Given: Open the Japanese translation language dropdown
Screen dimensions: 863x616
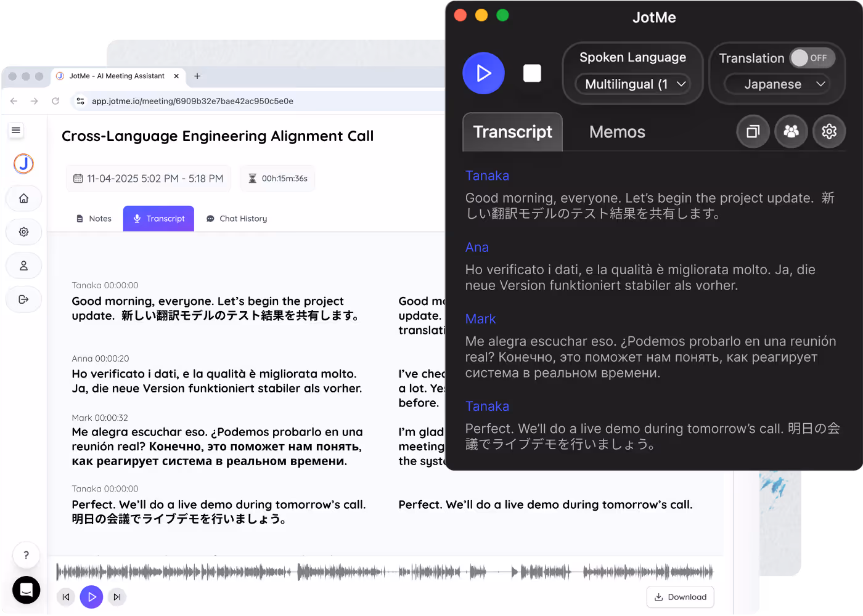Looking at the screenshot, I should (x=777, y=84).
